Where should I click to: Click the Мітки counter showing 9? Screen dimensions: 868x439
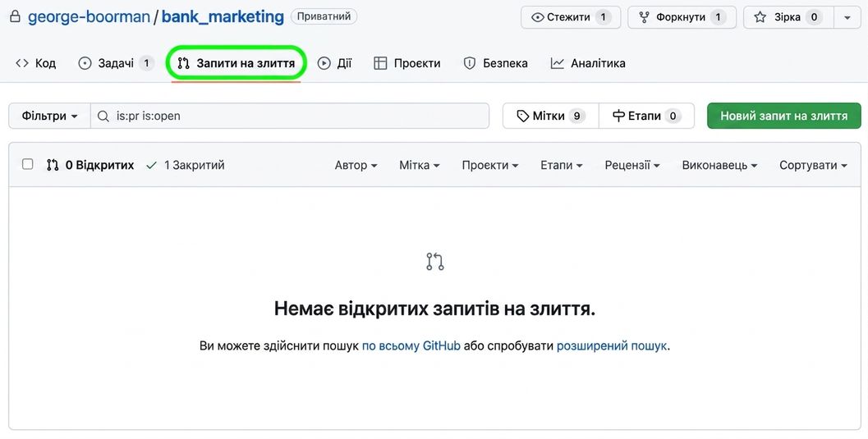tap(576, 116)
